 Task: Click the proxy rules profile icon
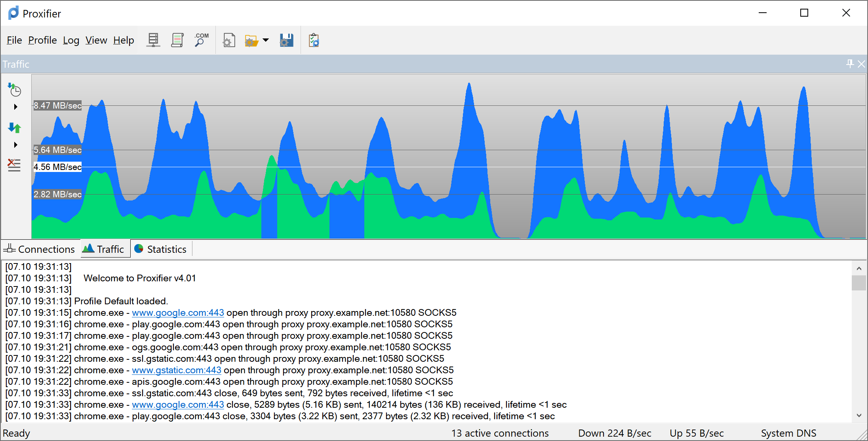click(176, 40)
